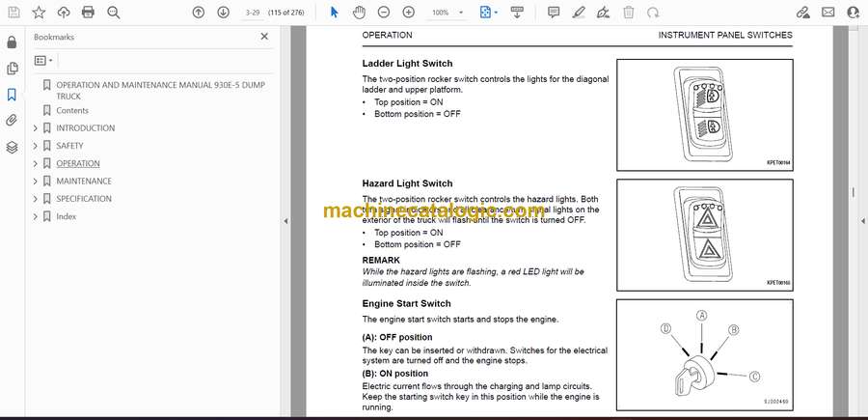Expand the SAFETY bookmark
This screenshot has width=868, height=420.
point(36,146)
